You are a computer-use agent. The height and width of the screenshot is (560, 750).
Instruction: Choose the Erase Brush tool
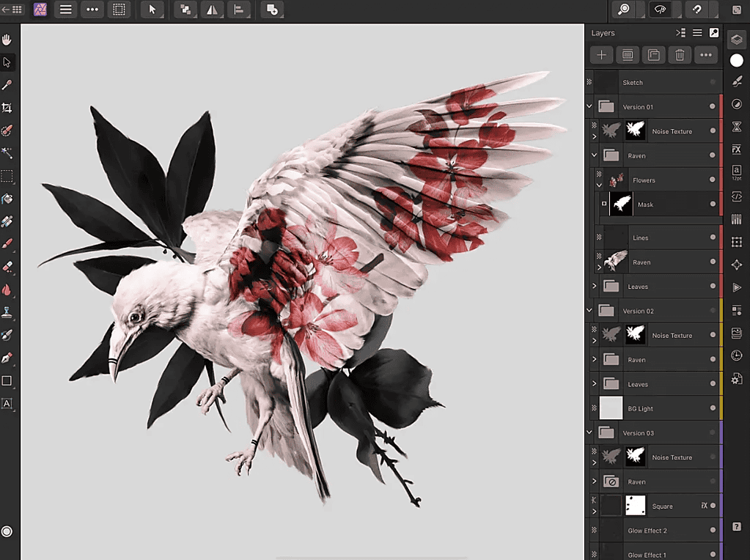pos(7,267)
